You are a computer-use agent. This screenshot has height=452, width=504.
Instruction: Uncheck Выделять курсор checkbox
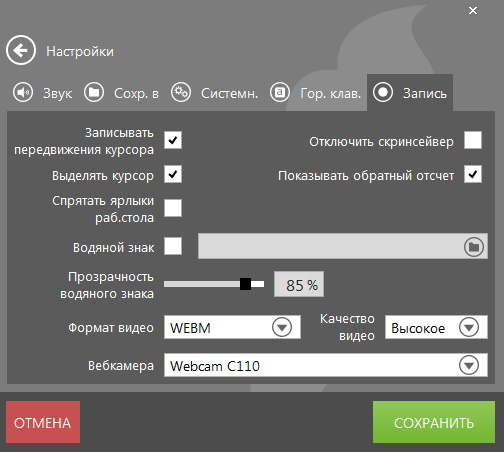pos(173,174)
